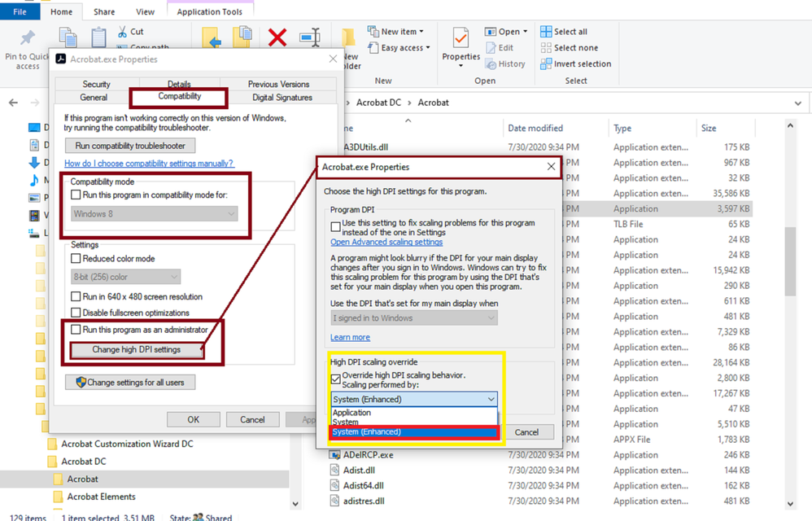This screenshot has width=812, height=521.
Task: Click the Downloads arrow icon in sidebar
Action: pyautogui.click(x=34, y=163)
